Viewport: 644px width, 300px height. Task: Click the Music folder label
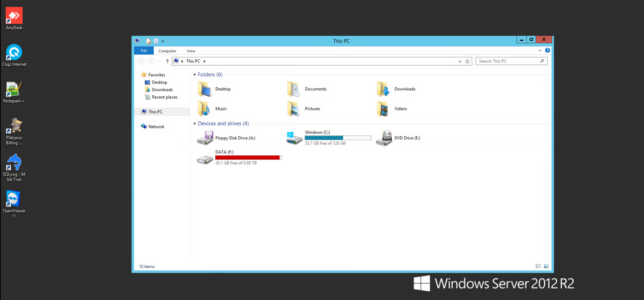221,109
